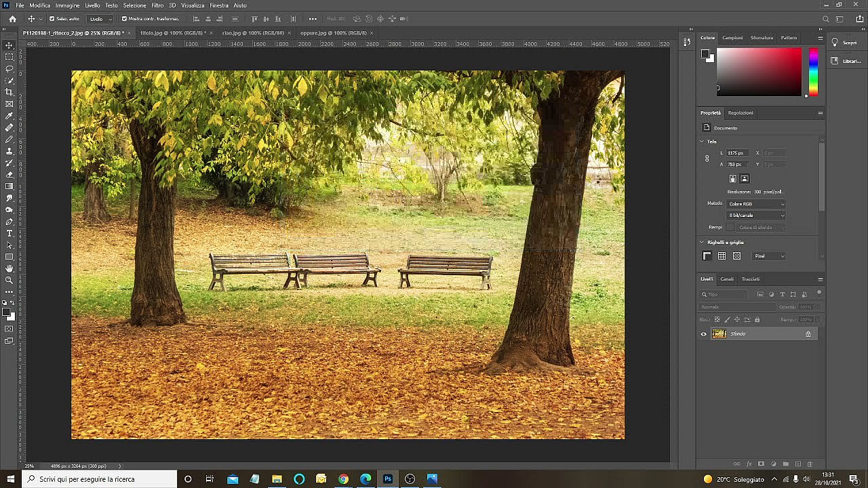Viewport: 868px width, 488px height.
Task: Choose the Rectangular Marquee tool
Action: pos(9,57)
